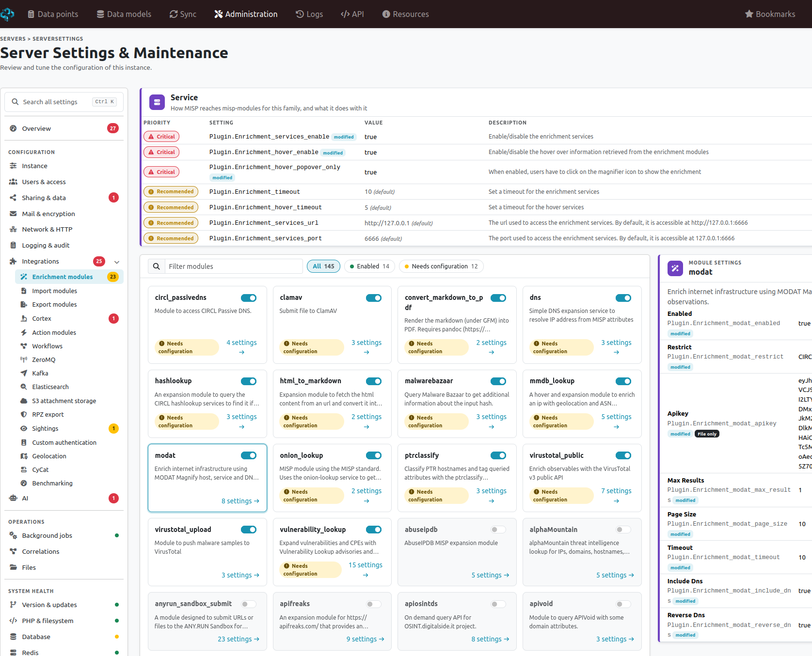Click the modat module settings icon
Screen dimensions: 812x656
(x=675, y=268)
